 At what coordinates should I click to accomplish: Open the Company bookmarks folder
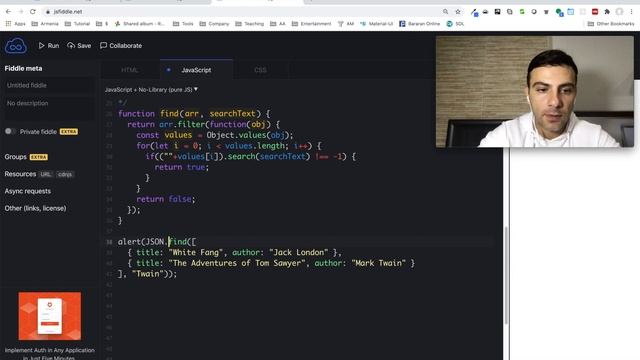coord(214,24)
